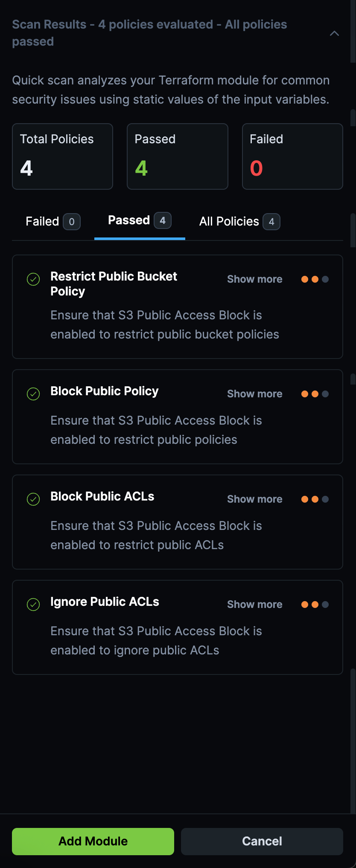
Task: Click the checkmark icon on Ignore Public ACLs
Action: [33, 604]
